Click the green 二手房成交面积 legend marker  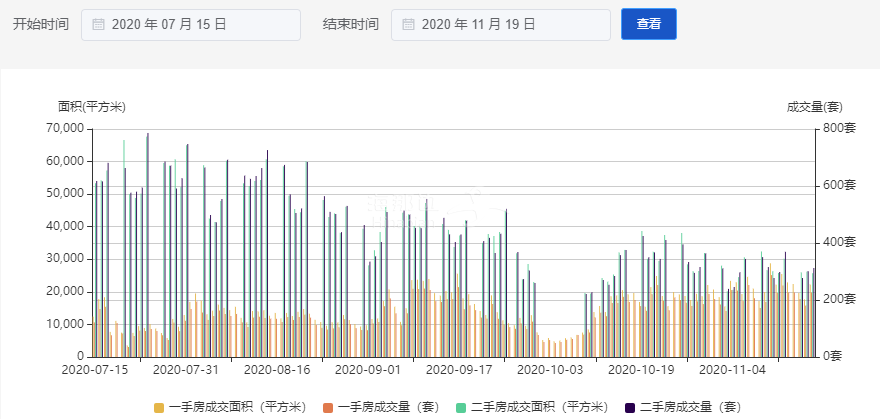pos(461,407)
